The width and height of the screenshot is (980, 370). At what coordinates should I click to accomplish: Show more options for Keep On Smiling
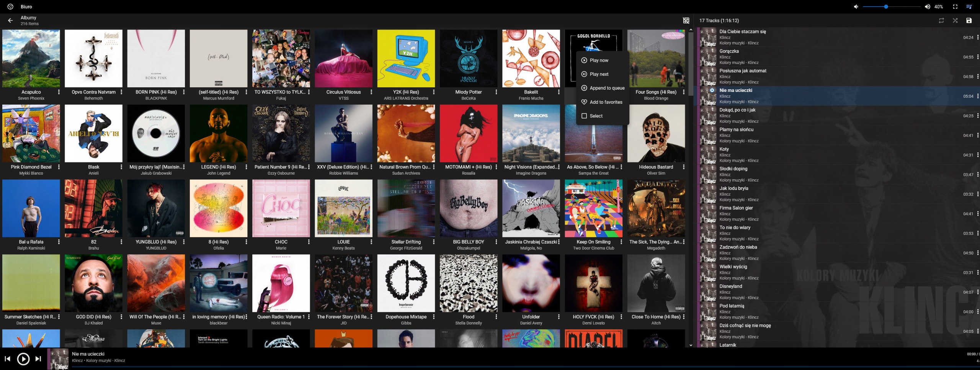tap(621, 242)
